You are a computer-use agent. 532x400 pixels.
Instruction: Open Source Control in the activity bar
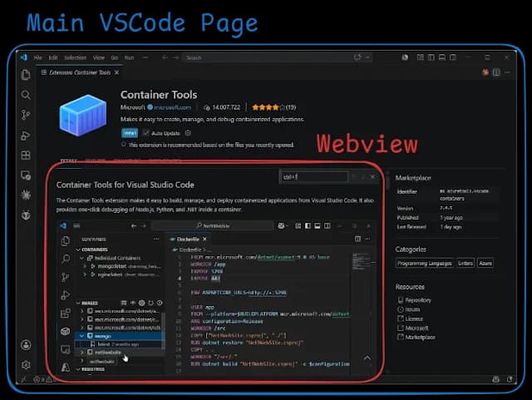pyautogui.click(x=26, y=115)
